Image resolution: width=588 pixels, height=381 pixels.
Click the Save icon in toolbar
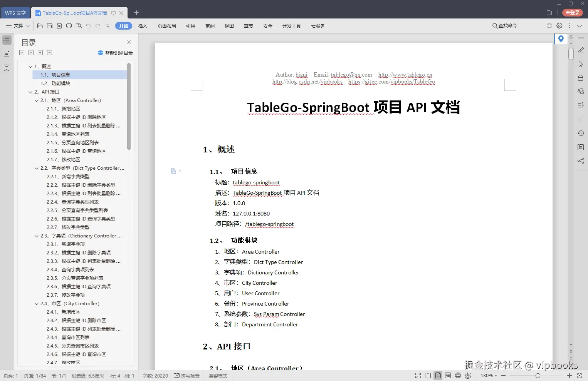pos(50,26)
